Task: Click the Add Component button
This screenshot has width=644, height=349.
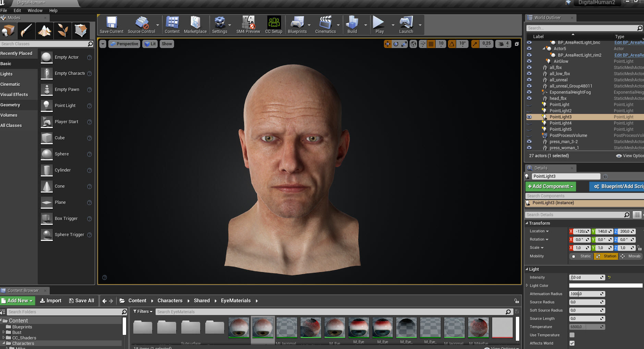Action: pyautogui.click(x=550, y=186)
